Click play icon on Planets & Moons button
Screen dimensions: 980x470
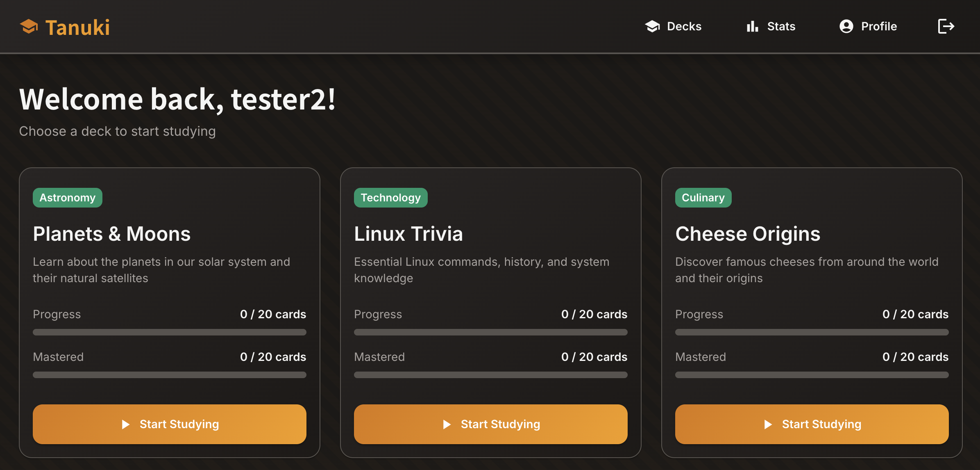tap(126, 424)
